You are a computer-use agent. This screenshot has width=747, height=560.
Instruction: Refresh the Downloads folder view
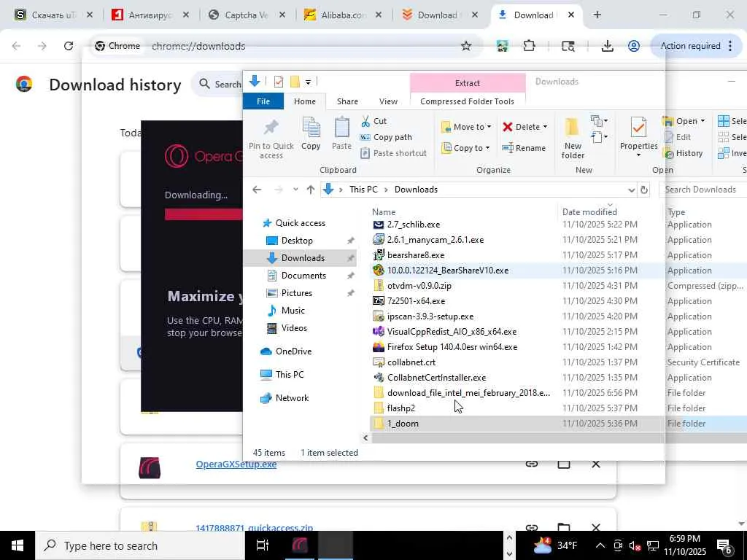(x=643, y=190)
